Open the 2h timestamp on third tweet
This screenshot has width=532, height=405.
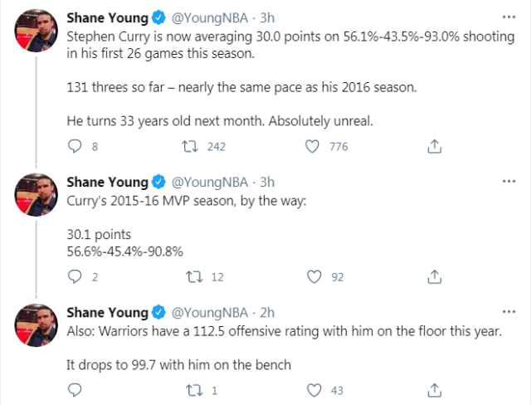(267, 313)
